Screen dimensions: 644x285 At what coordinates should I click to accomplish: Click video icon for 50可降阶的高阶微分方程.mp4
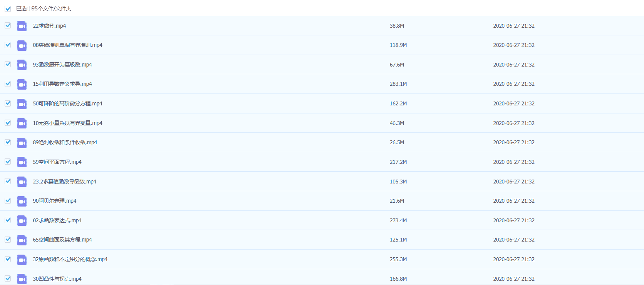(22, 104)
